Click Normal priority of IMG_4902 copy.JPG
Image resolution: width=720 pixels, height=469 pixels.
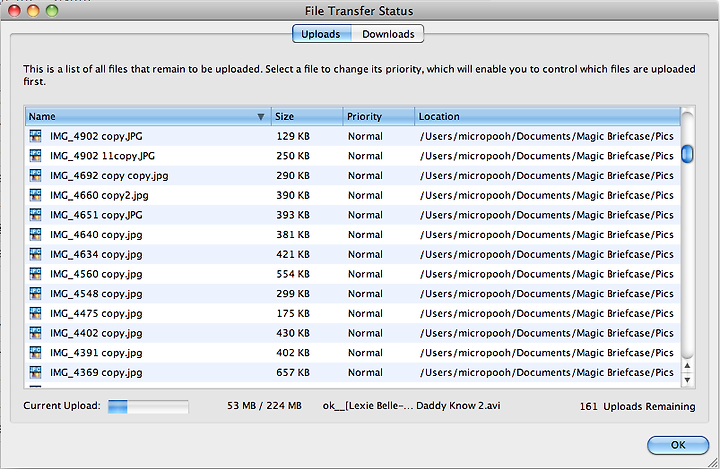(365, 136)
